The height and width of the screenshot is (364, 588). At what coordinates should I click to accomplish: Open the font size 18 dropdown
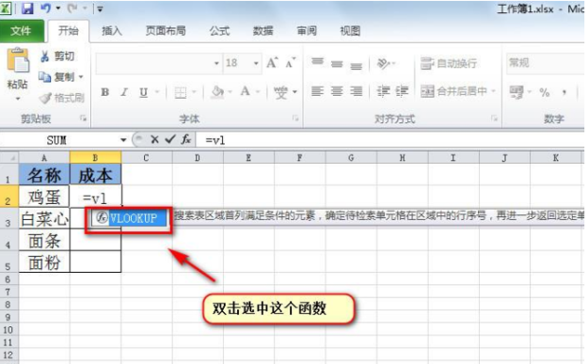coord(256,63)
